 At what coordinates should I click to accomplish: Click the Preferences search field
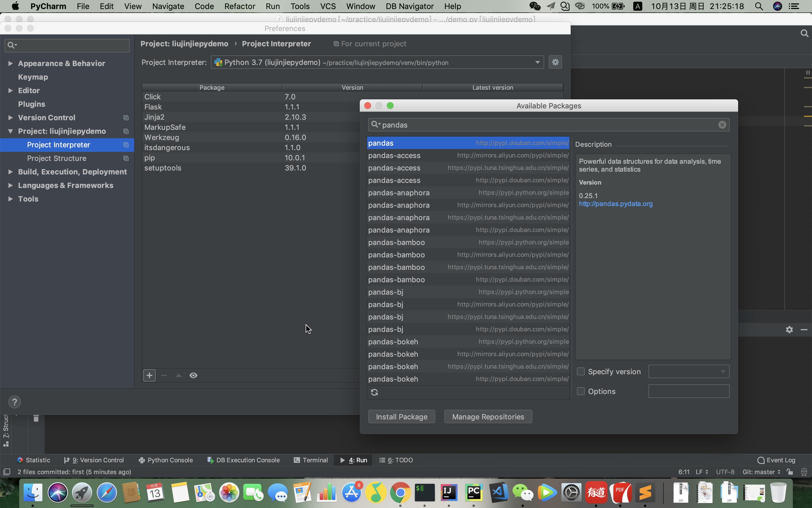(x=67, y=45)
